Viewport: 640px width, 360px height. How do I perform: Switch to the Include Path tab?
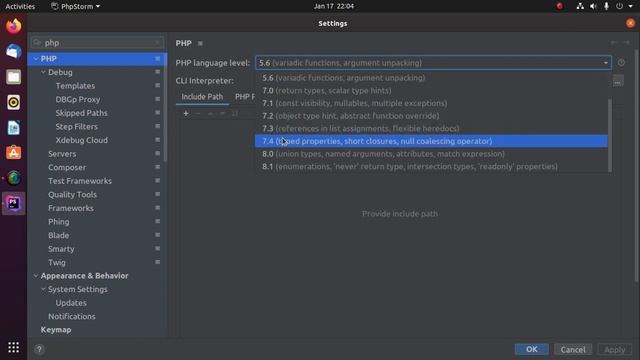[202, 97]
